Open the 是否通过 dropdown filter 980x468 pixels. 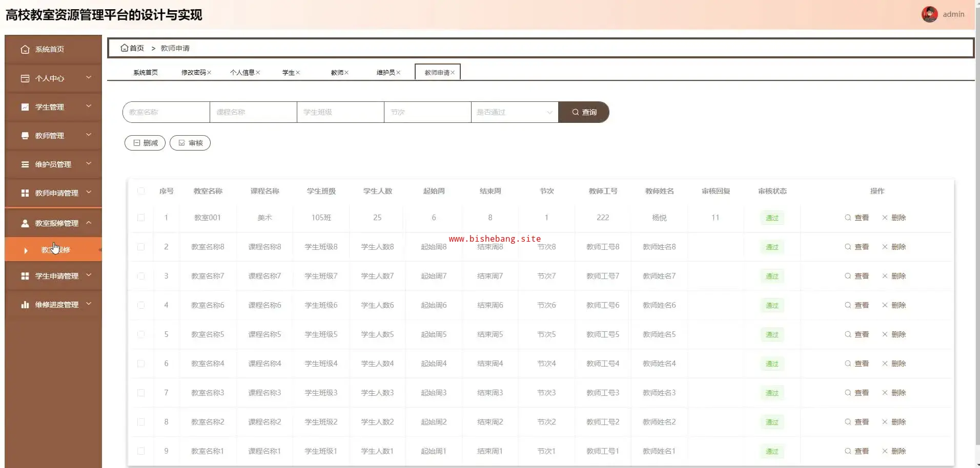tap(514, 112)
